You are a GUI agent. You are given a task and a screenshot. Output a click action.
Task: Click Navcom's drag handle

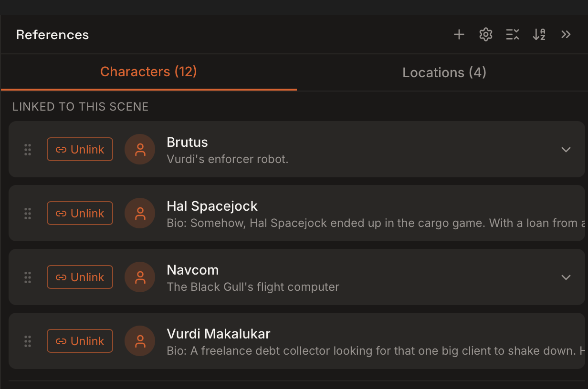click(x=27, y=277)
